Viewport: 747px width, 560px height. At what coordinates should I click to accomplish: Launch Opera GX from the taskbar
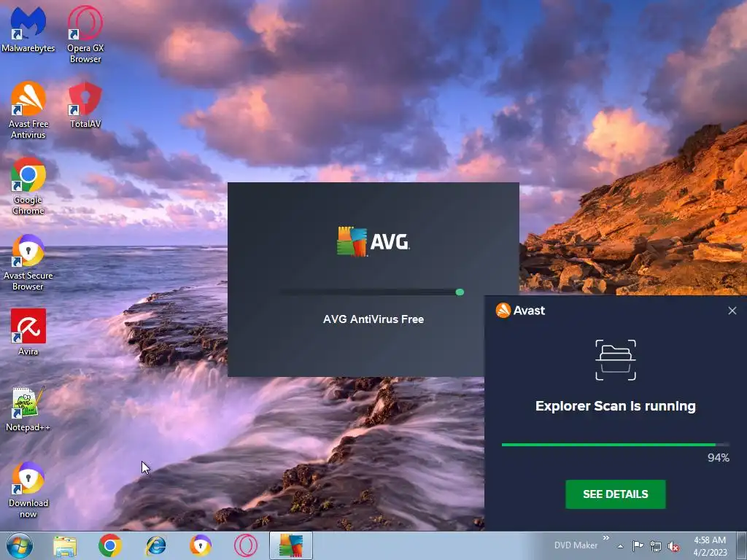[x=246, y=545]
